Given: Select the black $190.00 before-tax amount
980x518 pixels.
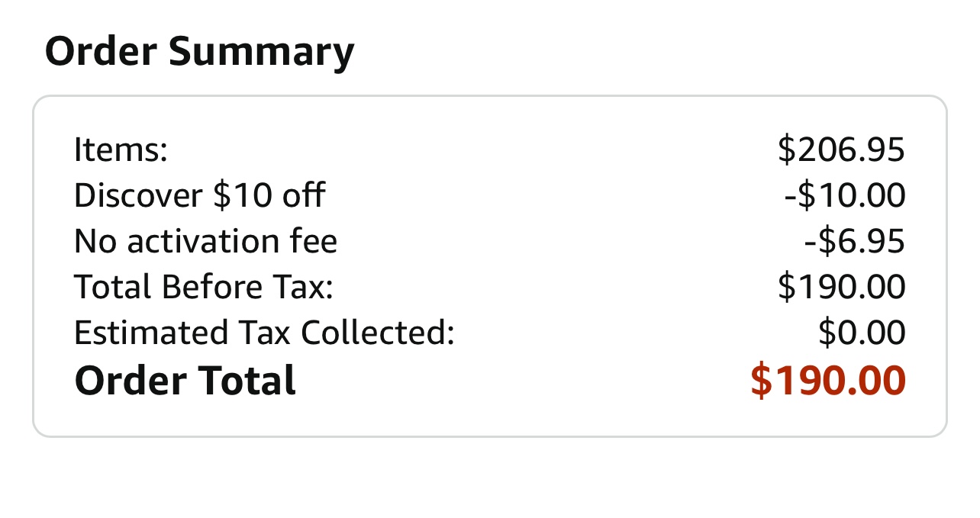Looking at the screenshot, I should pos(841,287).
